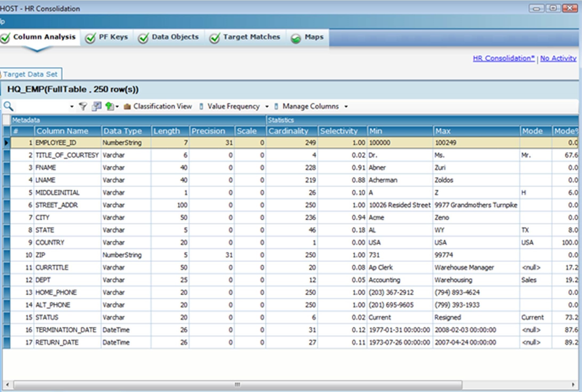582x392 pixels.
Task: Sort by the Cardinality header
Action: (292, 131)
